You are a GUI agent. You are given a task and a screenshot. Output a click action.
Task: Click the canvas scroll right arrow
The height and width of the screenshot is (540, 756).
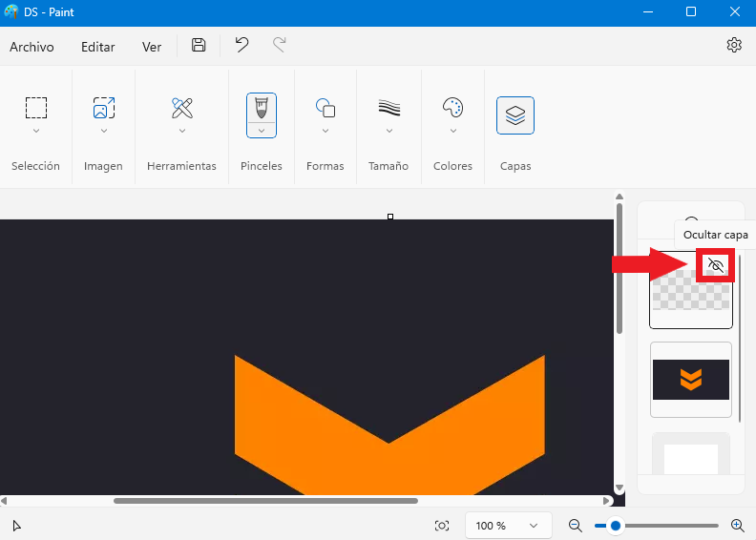tap(606, 501)
